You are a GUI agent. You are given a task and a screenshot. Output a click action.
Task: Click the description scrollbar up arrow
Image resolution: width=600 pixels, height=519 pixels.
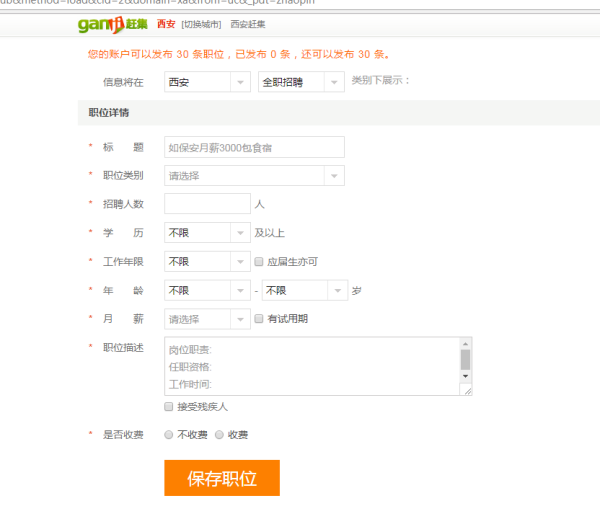pos(465,344)
